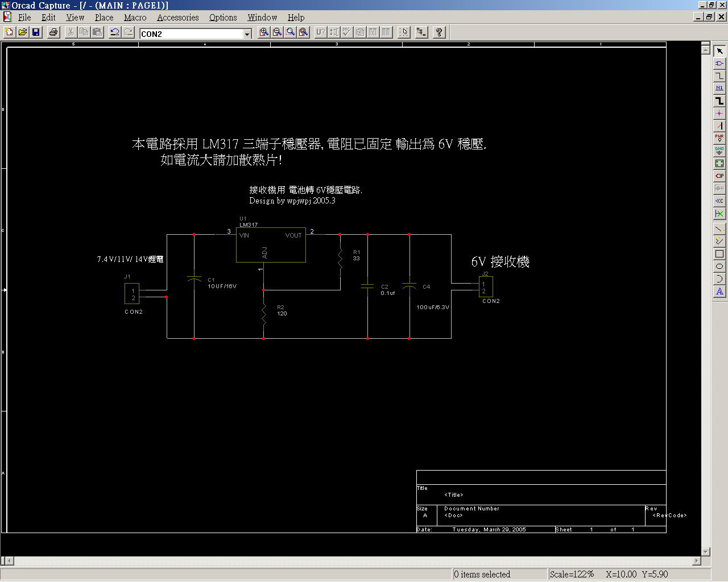Click the Create new document icon

coord(9,32)
